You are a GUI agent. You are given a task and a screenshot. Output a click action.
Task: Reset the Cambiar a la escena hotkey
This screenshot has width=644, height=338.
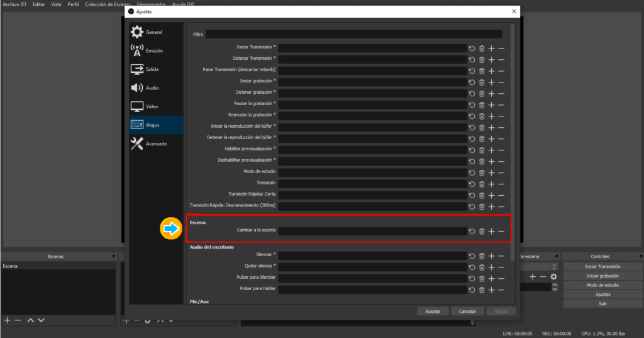coord(472,232)
